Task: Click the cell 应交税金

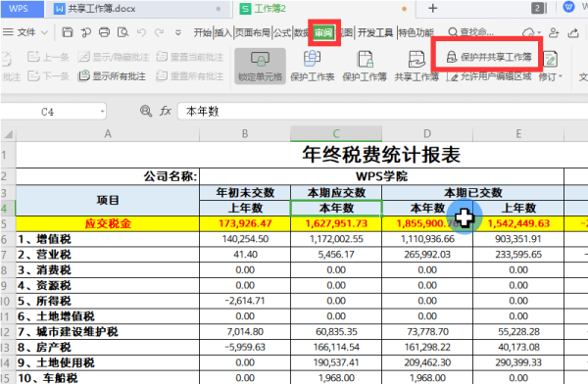Action: click(x=108, y=224)
